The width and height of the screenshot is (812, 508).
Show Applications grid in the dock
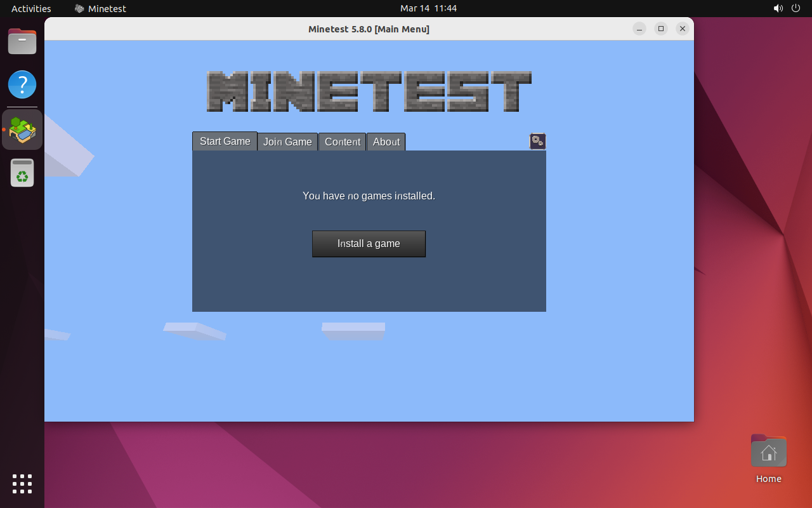click(22, 483)
